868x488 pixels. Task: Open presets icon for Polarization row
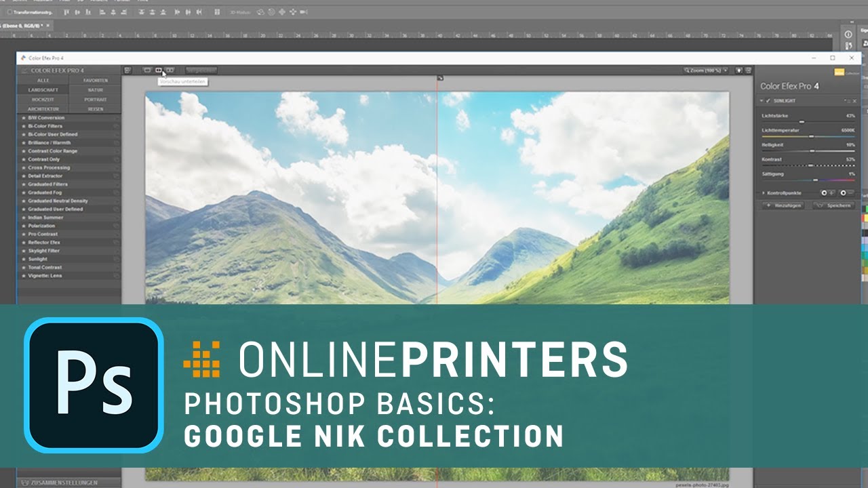pos(117,226)
